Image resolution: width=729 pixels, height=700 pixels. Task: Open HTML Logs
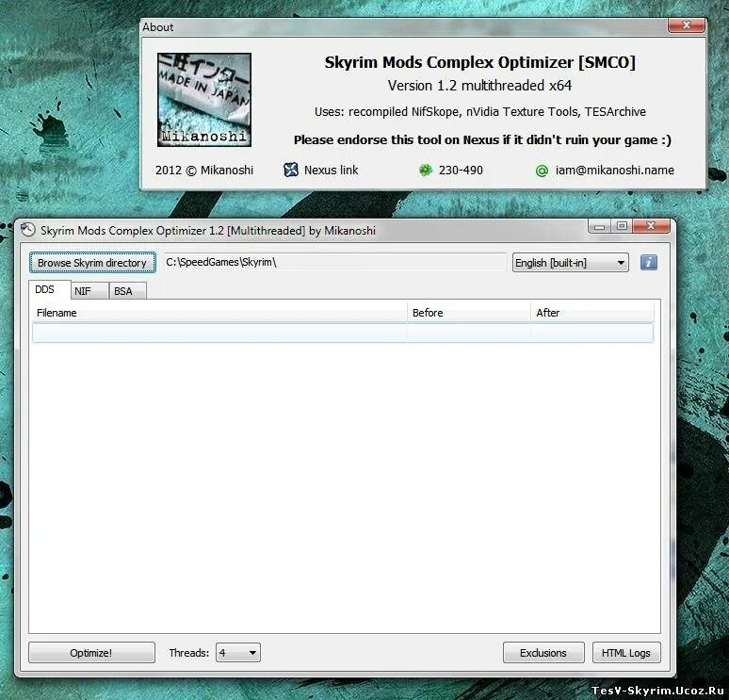tap(626, 653)
